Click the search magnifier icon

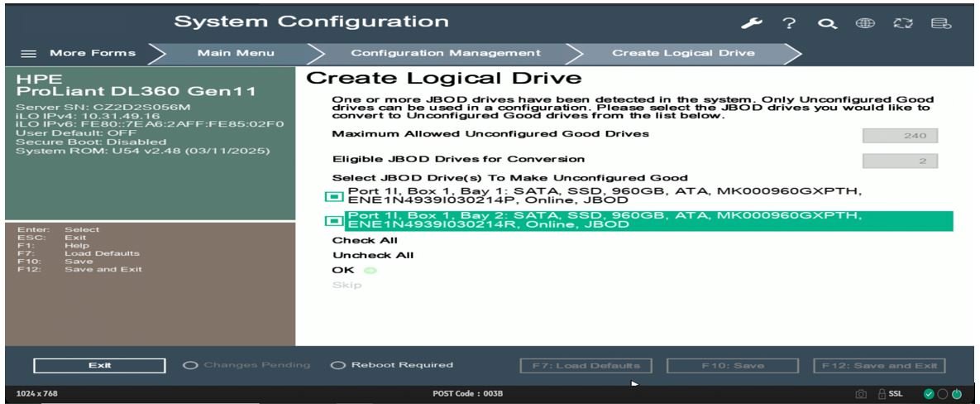point(828,24)
